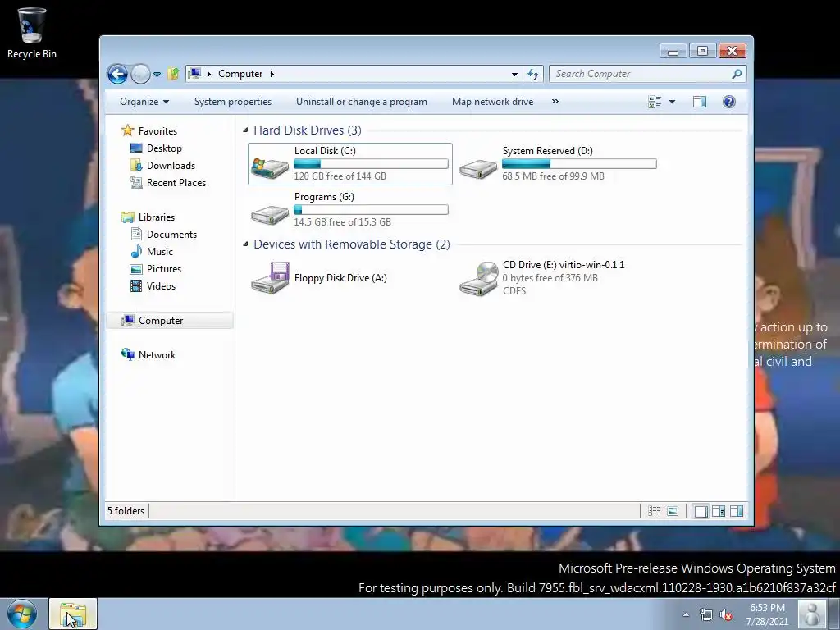Image resolution: width=840 pixels, height=630 pixels.
Task: Select the CD Drive (E:) icon
Action: 478,277
